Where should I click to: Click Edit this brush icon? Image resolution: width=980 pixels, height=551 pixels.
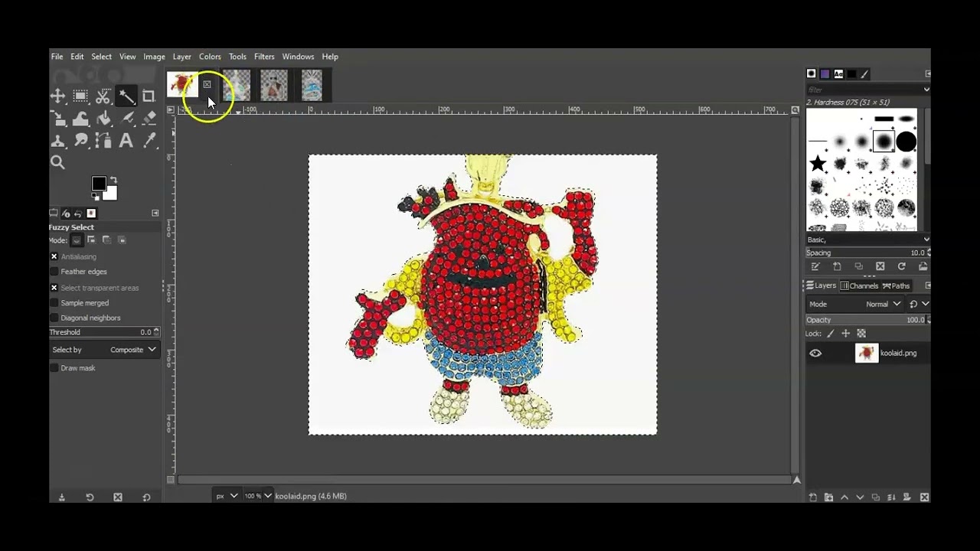click(815, 266)
